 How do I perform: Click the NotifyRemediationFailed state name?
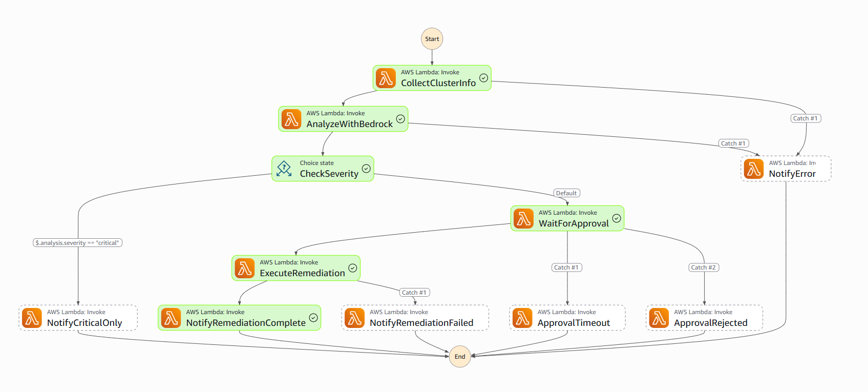pyautogui.click(x=421, y=323)
